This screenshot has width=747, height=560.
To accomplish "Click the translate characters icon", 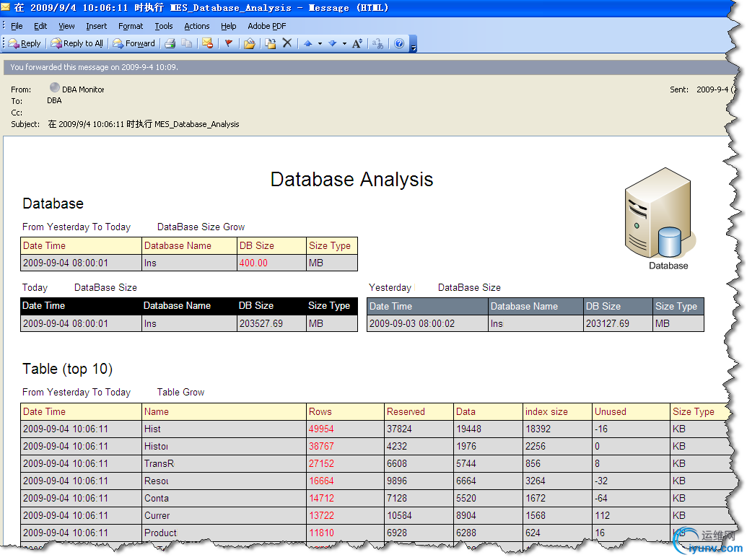I will 377,44.
